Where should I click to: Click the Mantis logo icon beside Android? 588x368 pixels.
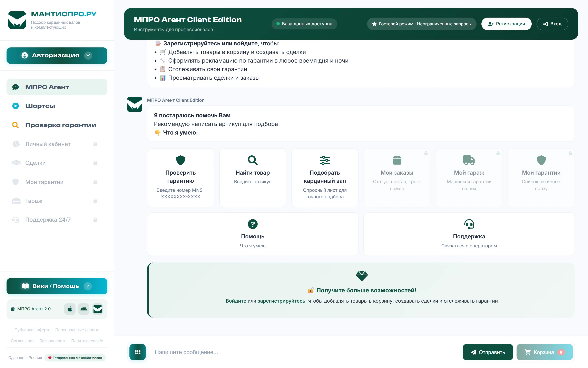[x=97, y=309]
